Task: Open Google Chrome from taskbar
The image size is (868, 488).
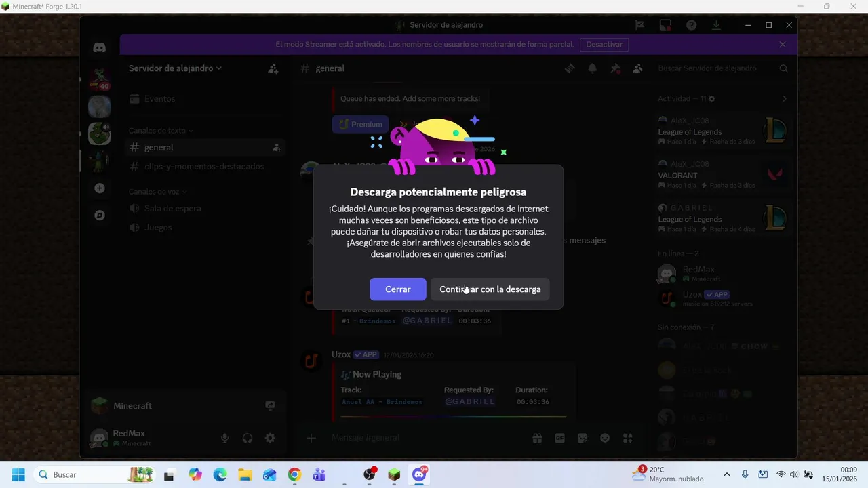Action: coord(294,474)
